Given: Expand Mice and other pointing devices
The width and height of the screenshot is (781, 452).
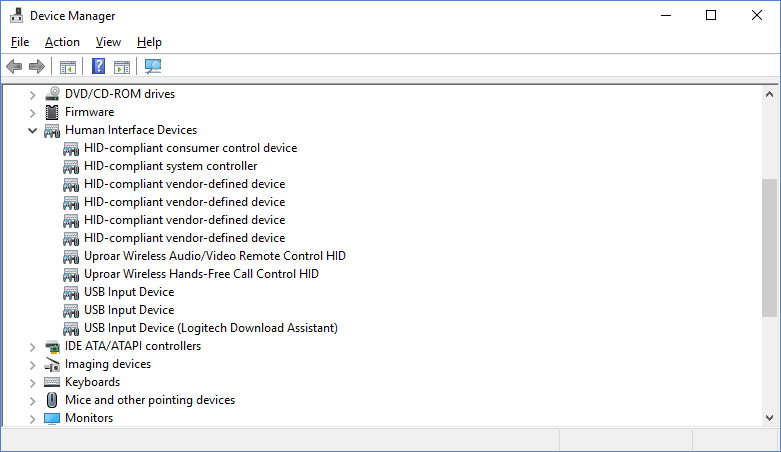Looking at the screenshot, I should point(32,400).
